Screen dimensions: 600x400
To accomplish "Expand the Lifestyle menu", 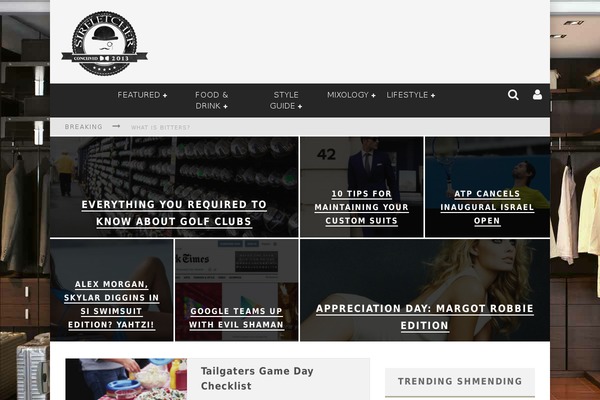I will coord(411,95).
